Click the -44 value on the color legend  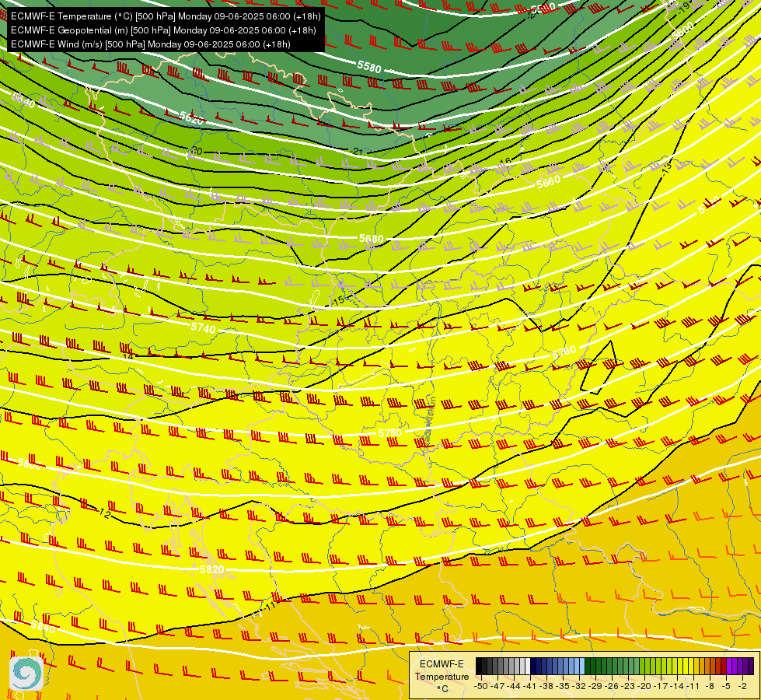pyautogui.click(x=514, y=686)
